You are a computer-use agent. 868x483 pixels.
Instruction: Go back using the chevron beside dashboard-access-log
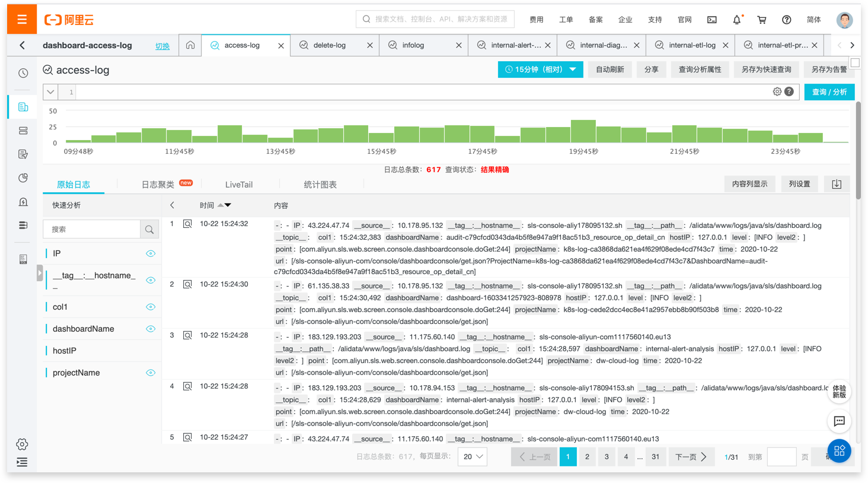coord(23,45)
